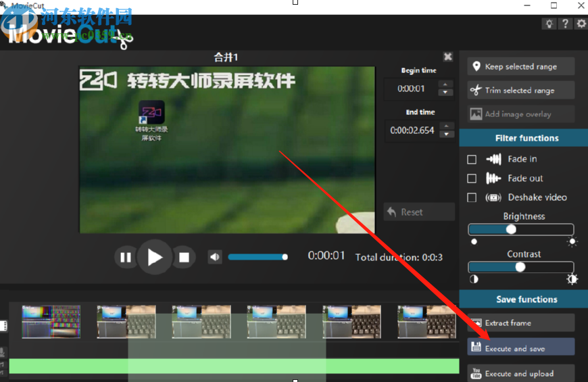
Task: Open the help question mark icon
Action: [565, 24]
